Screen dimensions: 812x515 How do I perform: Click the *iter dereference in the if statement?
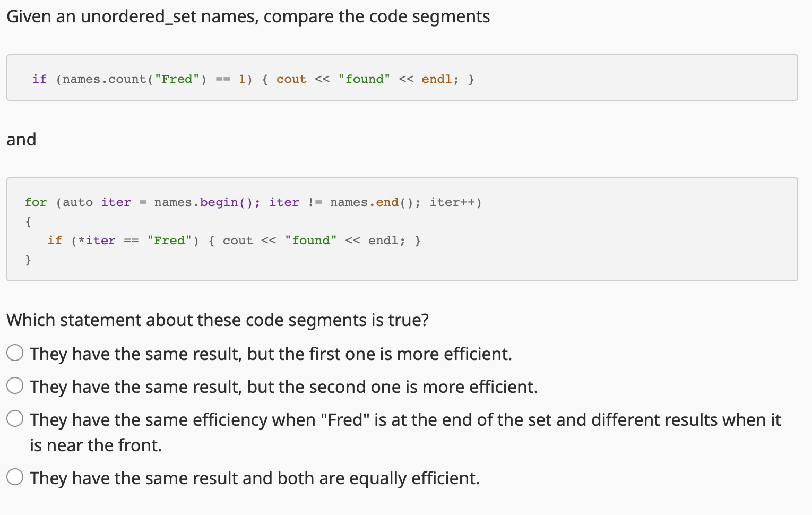coord(98,240)
